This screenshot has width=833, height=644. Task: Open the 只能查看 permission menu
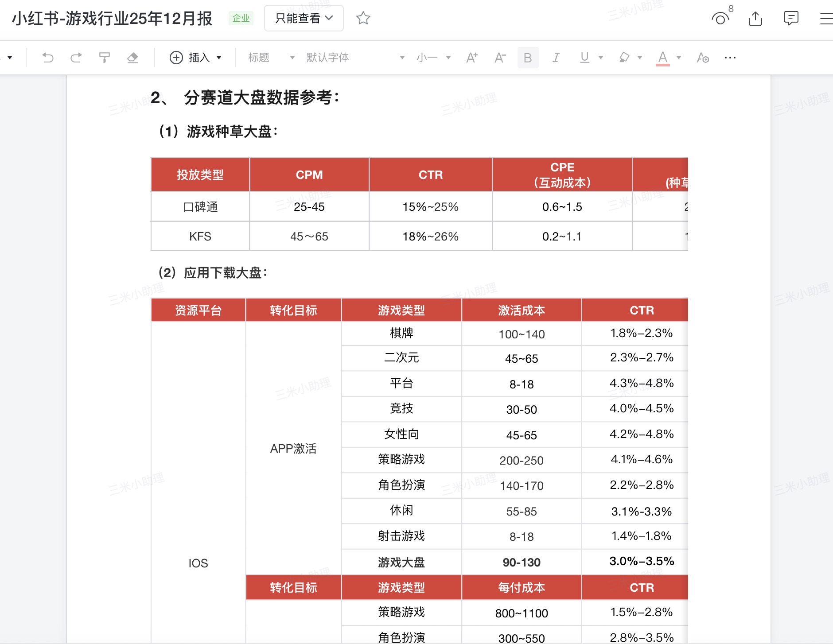tap(304, 18)
